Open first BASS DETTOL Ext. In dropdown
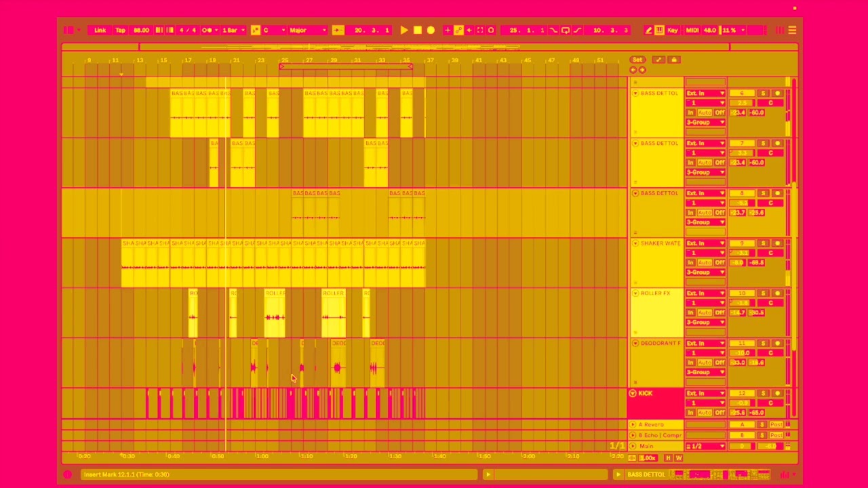This screenshot has height=488, width=868. click(705, 93)
